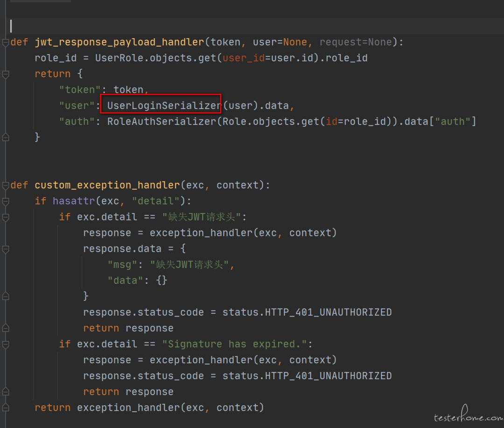Click 'return exception_handler(exc, context)' on the last line
This screenshot has width=504, height=428.
pyautogui.click(x=149, y=408)
